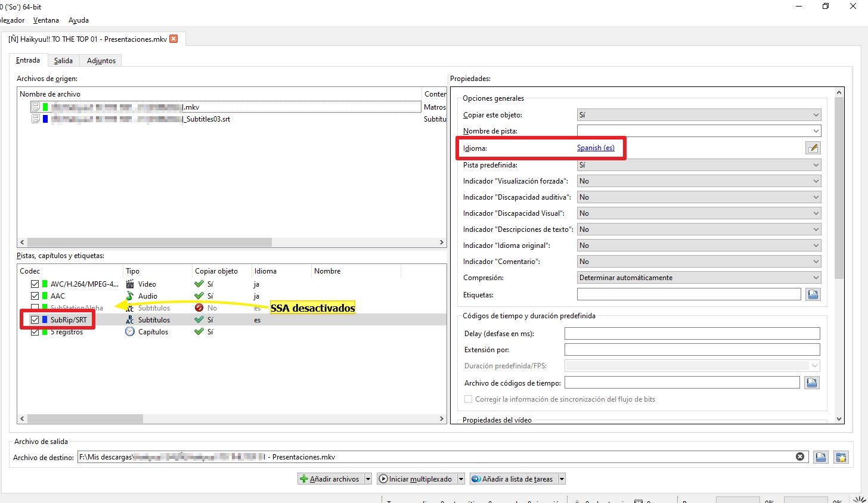Click the Delay (desfase en ms) input field

click(692, 334)
